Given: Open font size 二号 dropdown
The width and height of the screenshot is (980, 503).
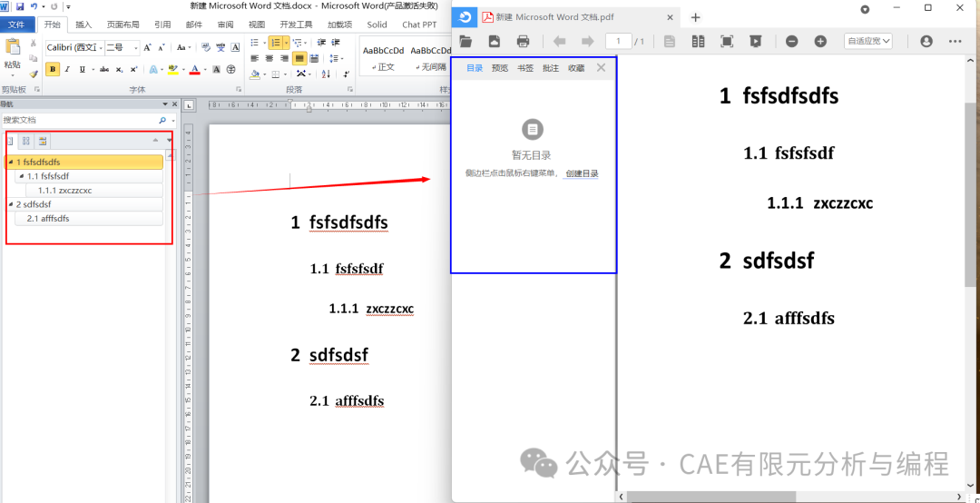Looking at the screenshot, I should [x=136, y=47].
